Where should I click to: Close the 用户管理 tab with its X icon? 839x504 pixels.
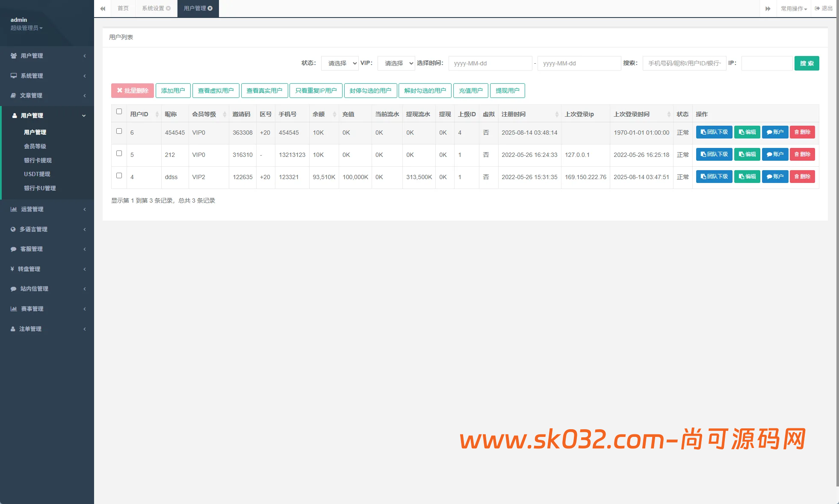(x=210, y=8)
